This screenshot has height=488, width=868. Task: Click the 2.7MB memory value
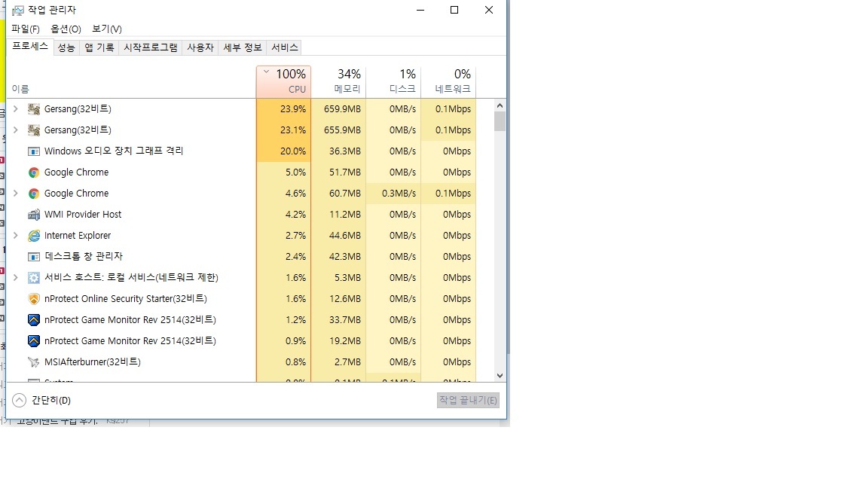coord(347,361)
